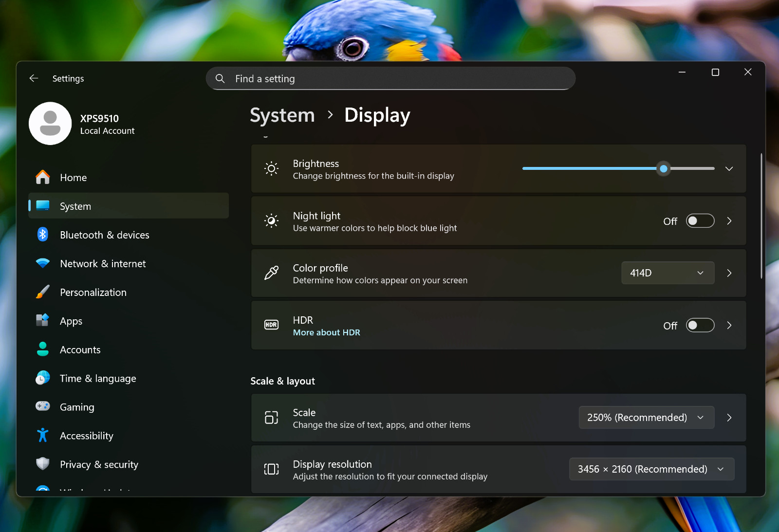Click the Wi-Fi network icon

(x=43, y=263)
